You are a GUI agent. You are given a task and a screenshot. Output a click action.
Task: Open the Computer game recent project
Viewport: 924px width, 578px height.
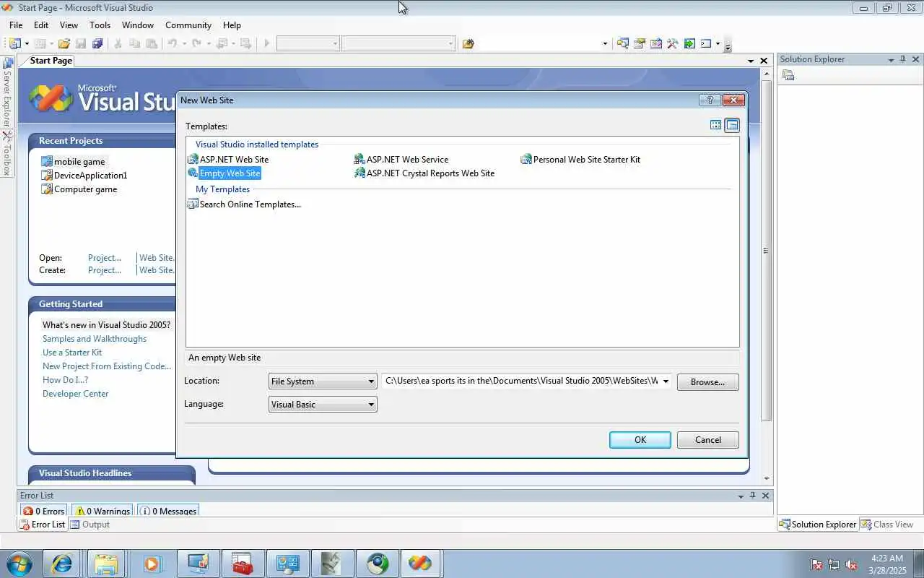[x=79, y=189]
